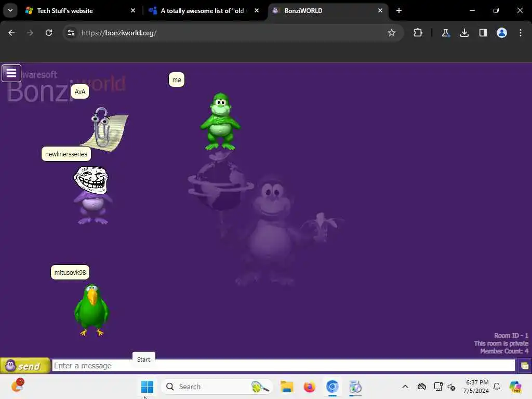
Task: Click the chat log icon beside message box
Action: [525, 366]
